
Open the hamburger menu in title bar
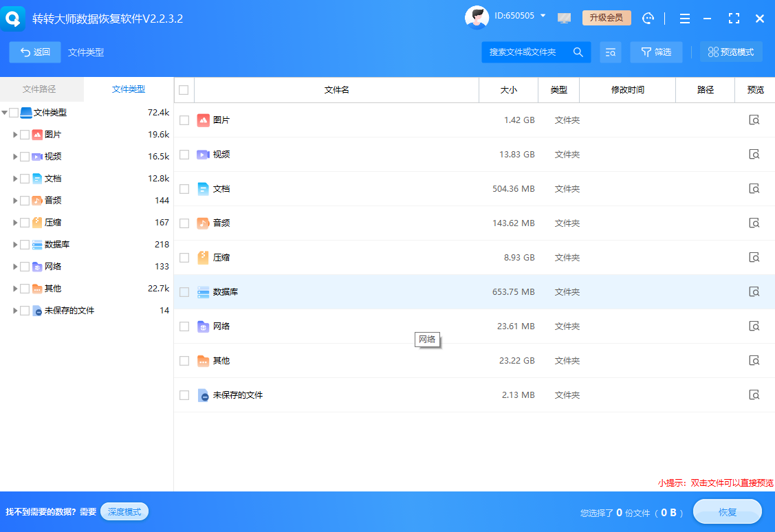point(684,18)
